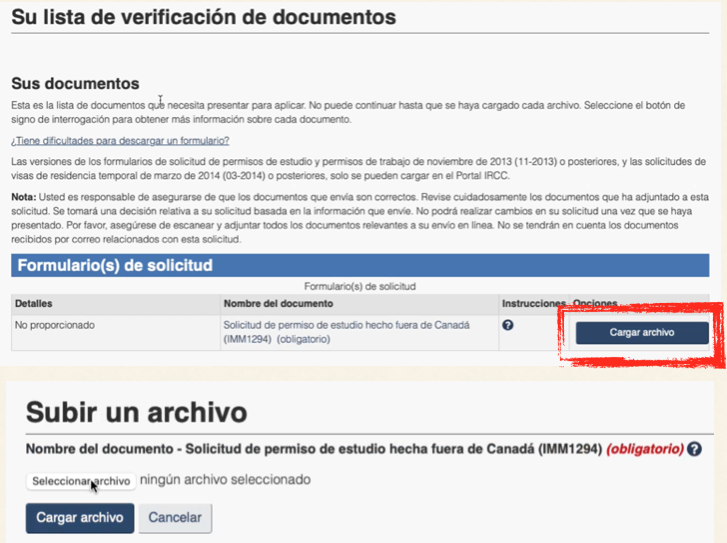This screenshot has height=543, width=727.
Task: Click the "Subir un archivo" heading
Action: 136,411
